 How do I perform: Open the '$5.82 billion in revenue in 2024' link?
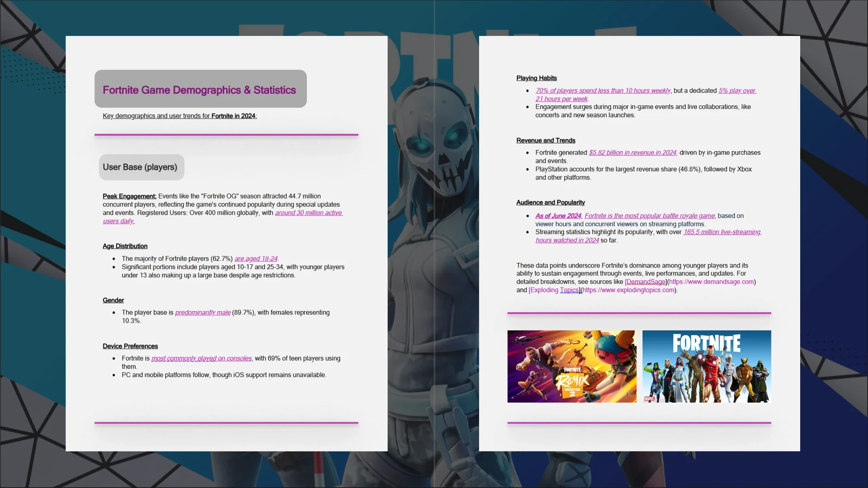click(x=632, y=153)
